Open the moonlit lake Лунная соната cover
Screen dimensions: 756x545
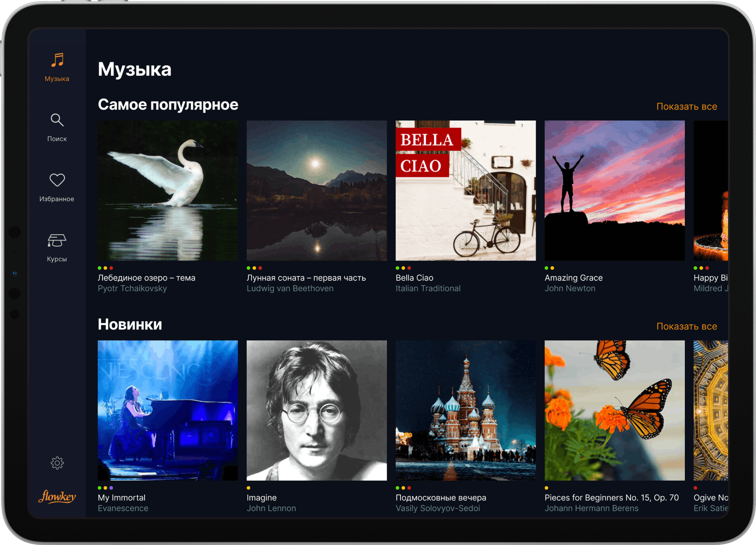point(317,190)
